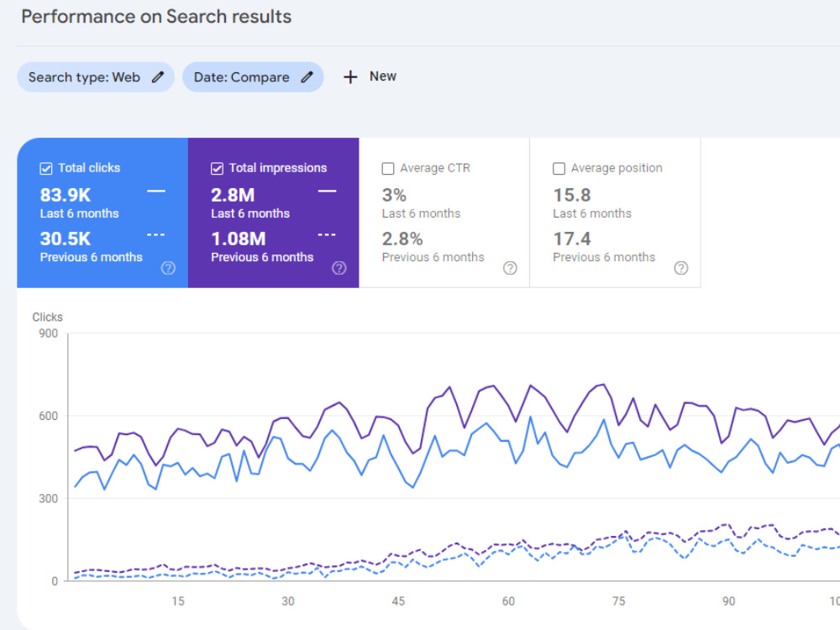Open help icon on Average CTR card

(x=510, y=268)
